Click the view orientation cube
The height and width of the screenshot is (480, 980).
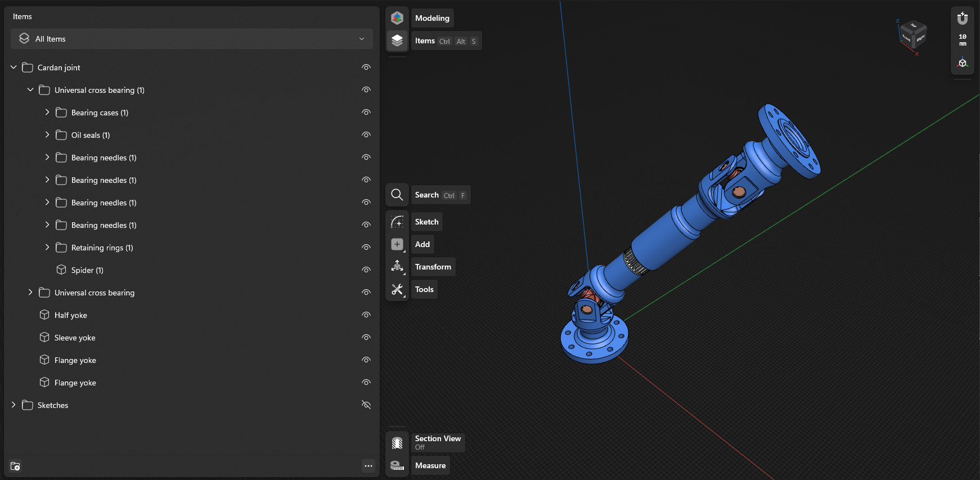[912, 35]
